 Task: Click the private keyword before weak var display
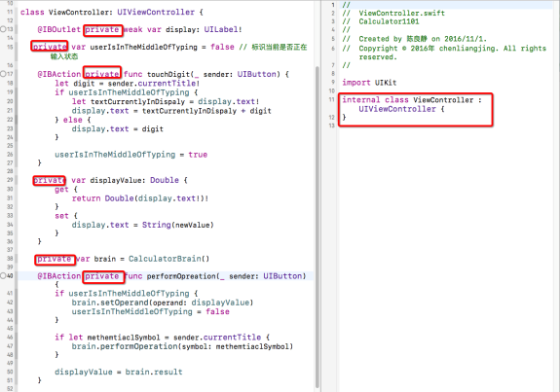tap(102, 29)
